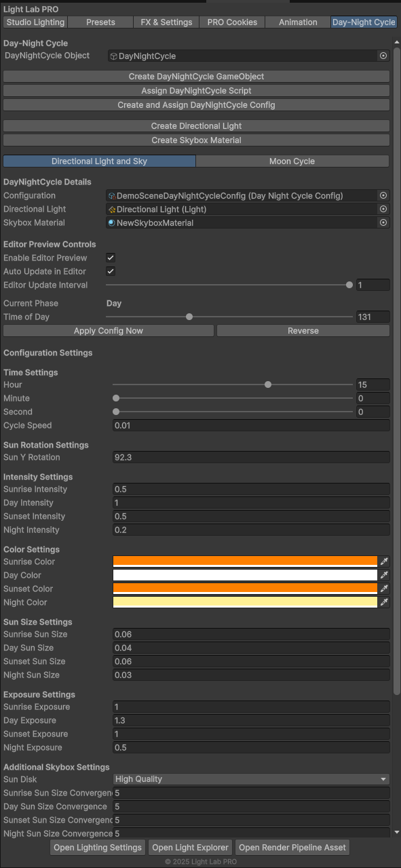The width and height of the screenshot is (401, 868).
Task: Click Create Skybox Material button
Action: [196, 140]
